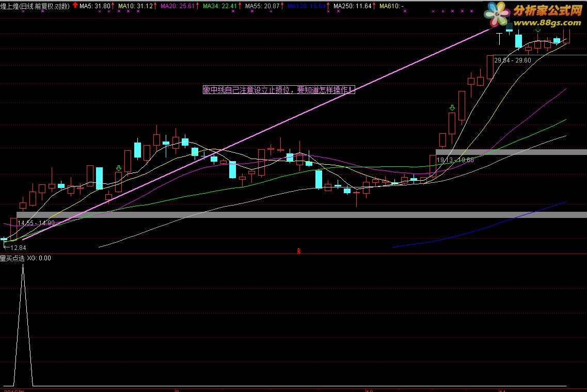This screenshot has height=392, width=587.
Task: Click the low price marker 12.84
Action: 15,247
